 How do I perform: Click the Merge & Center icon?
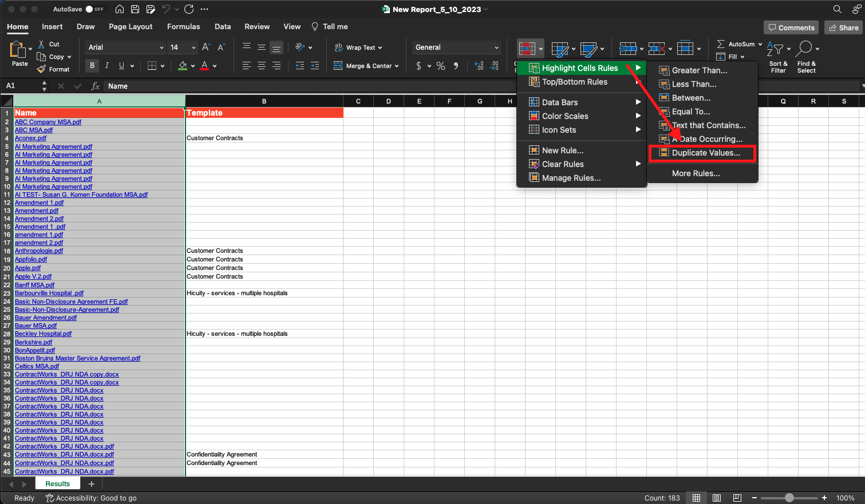tap(338, 66)
